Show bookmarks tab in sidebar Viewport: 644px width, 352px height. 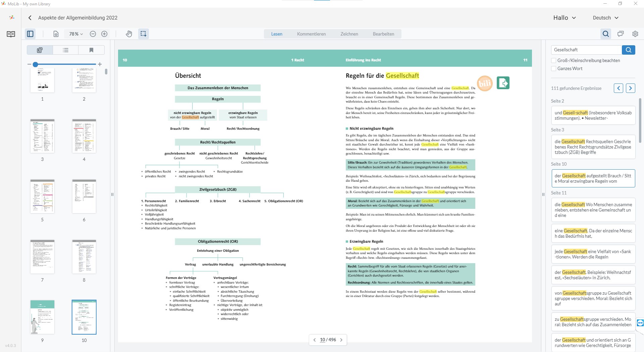[91, 50]
